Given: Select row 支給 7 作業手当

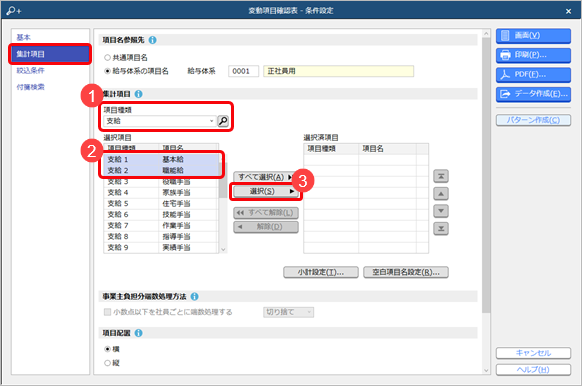Looking at the screenshot, I should coord(161,226).
